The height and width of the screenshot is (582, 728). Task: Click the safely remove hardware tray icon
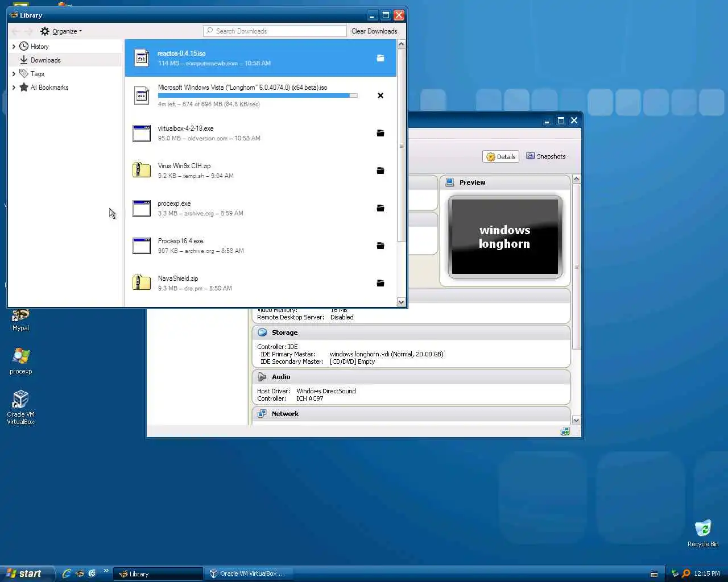[675, 573]
